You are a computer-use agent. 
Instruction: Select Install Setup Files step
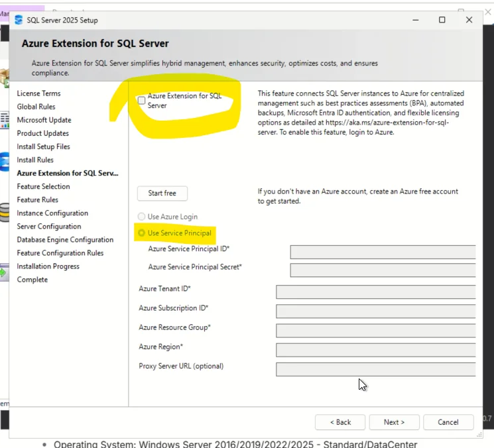pos(44,146)
